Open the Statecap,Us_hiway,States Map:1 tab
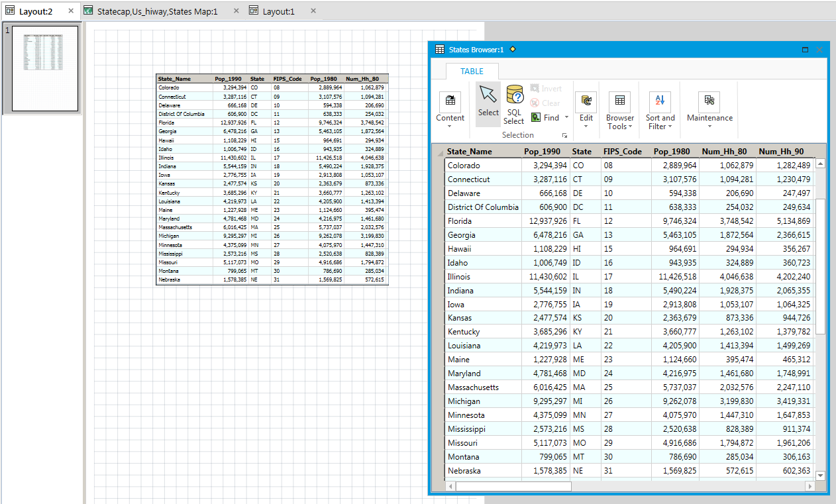 pyautogui.click(x=157, y=11)
